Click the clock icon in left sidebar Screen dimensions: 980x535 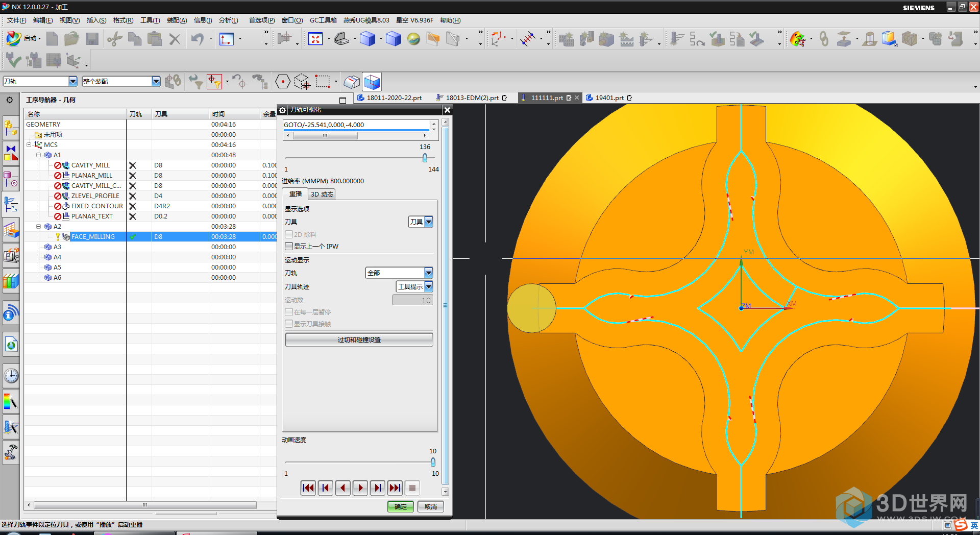coord(11,376)
